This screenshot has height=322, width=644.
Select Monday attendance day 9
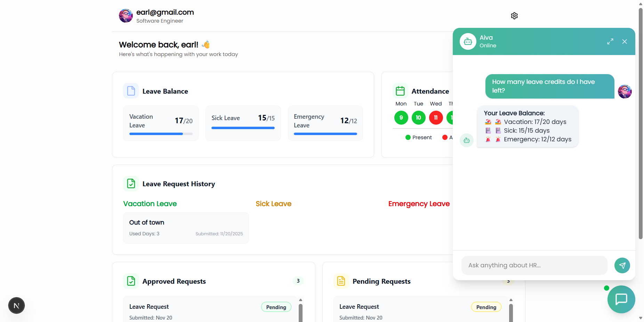coord(401,118)
